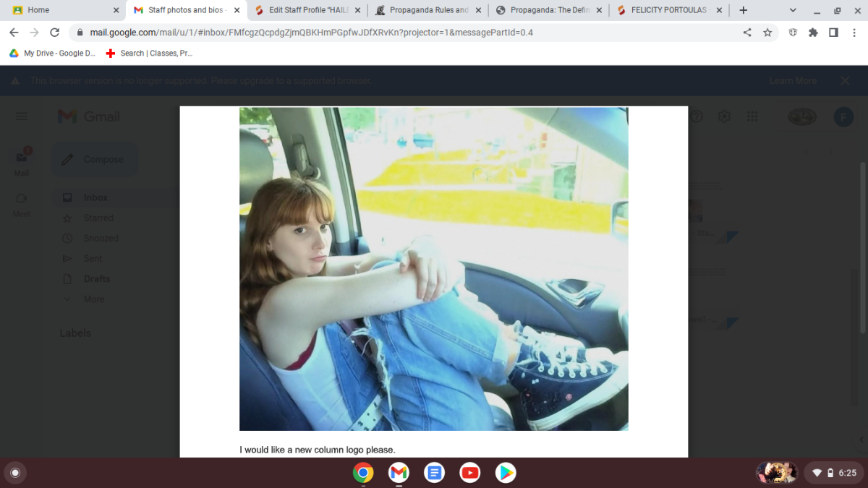
Task: Open Propaganda: The Defin tab
Action: (x=548, y=10)
